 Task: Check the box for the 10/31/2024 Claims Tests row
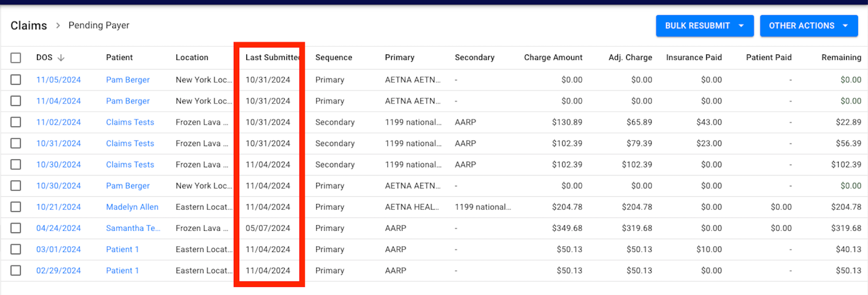(16, 143)
